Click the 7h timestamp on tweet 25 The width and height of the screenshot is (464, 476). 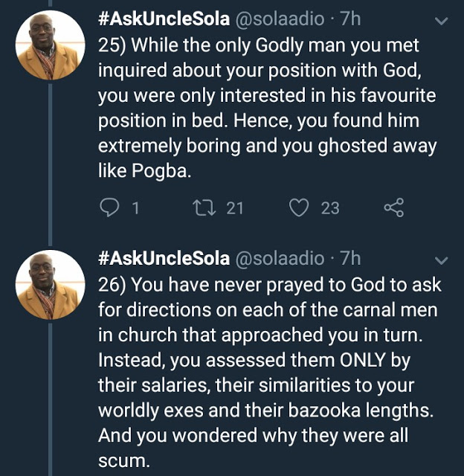(x=349, y=21)
